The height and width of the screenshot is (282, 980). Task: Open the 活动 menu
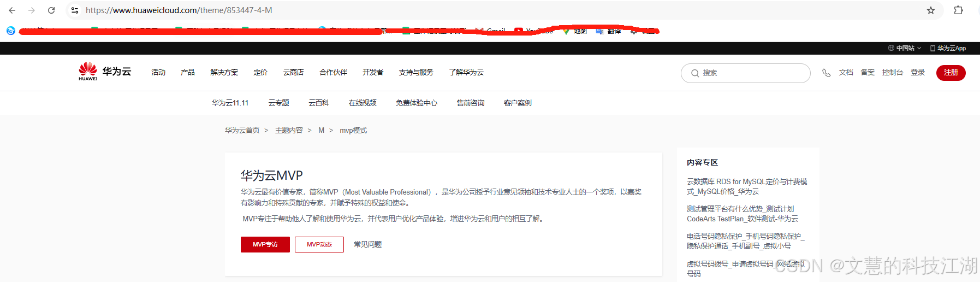(158, 72)
